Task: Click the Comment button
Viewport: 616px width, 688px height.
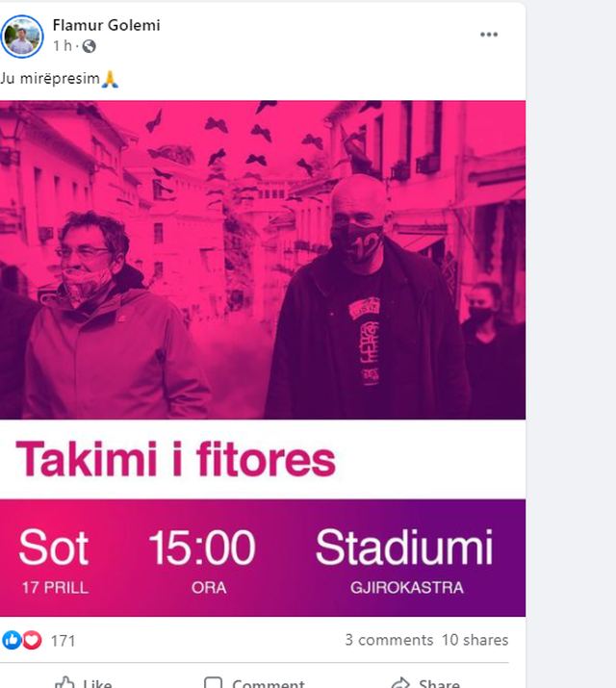Action: 254,682
